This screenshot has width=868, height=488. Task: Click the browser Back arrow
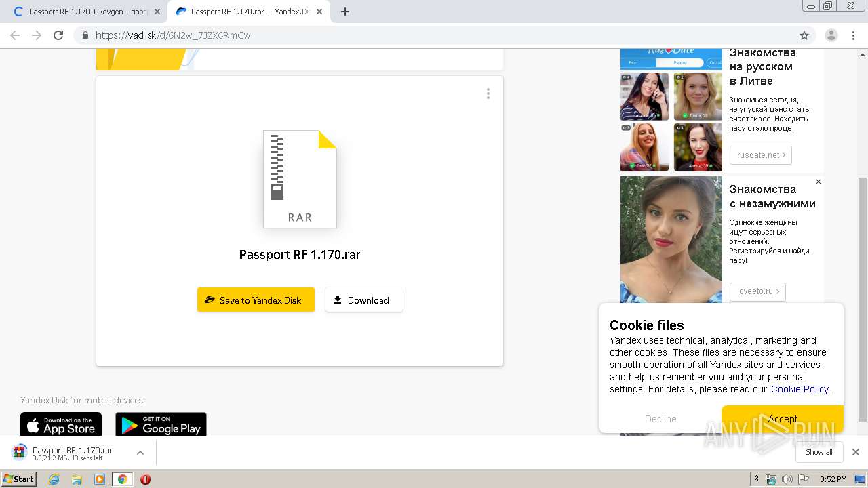(x=15, y=35)
